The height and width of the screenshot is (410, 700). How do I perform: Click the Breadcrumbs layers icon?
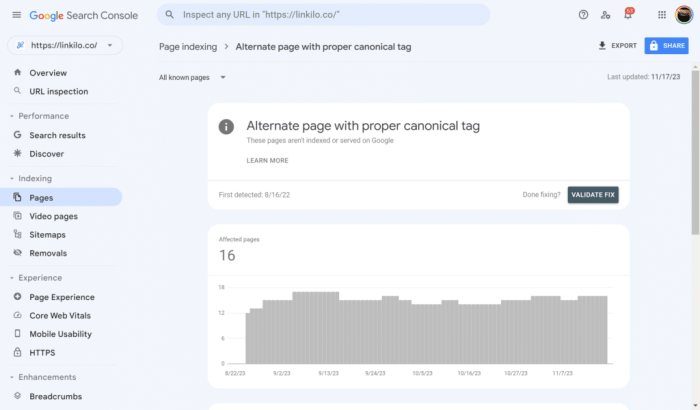pyautogui.click(x=17, y=396)
